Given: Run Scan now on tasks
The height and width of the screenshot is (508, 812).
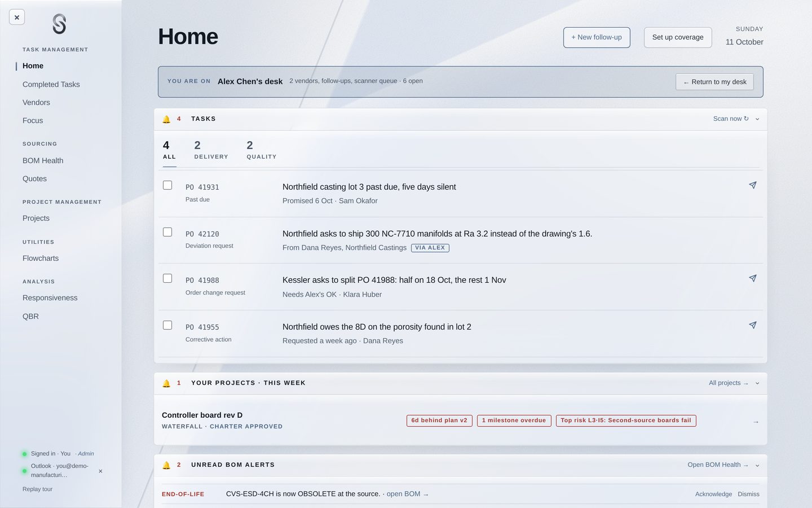Looking at the screenshot, I should pos(731,119).
